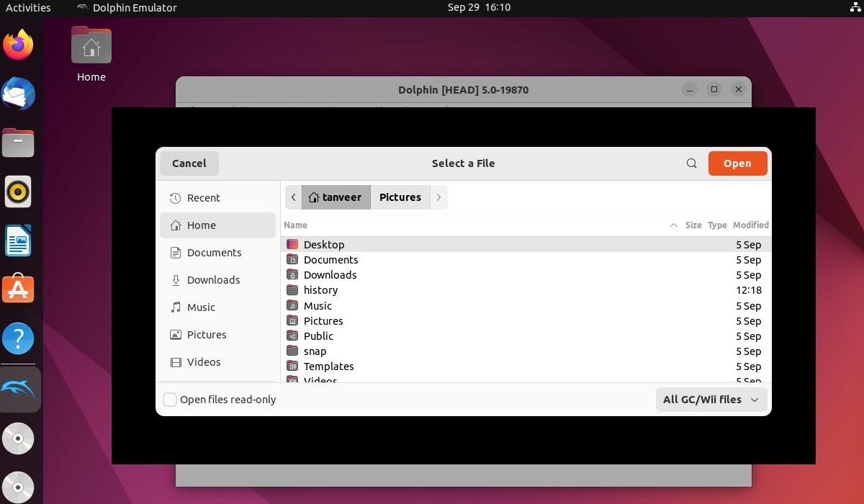Expand the forward chevron after Pictures breadcrumb
Viewport: 864px width, 504px height.
[x=439, y=197]
